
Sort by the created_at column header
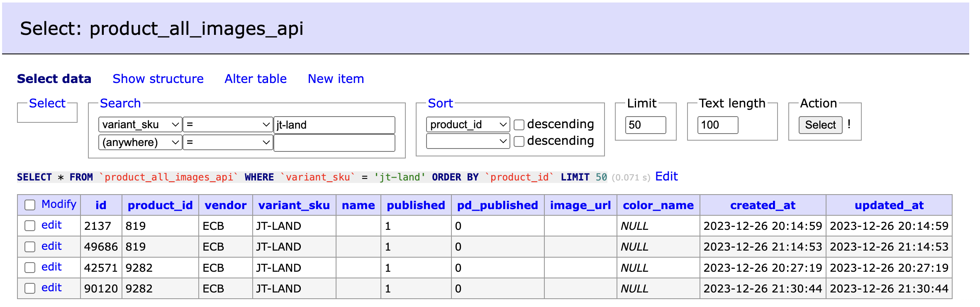(x=762, y=205)
